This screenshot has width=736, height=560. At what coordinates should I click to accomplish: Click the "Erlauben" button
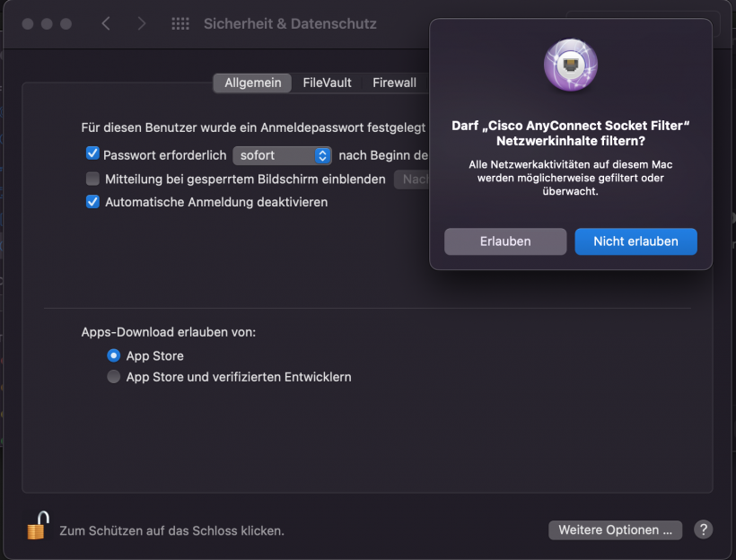504,241
